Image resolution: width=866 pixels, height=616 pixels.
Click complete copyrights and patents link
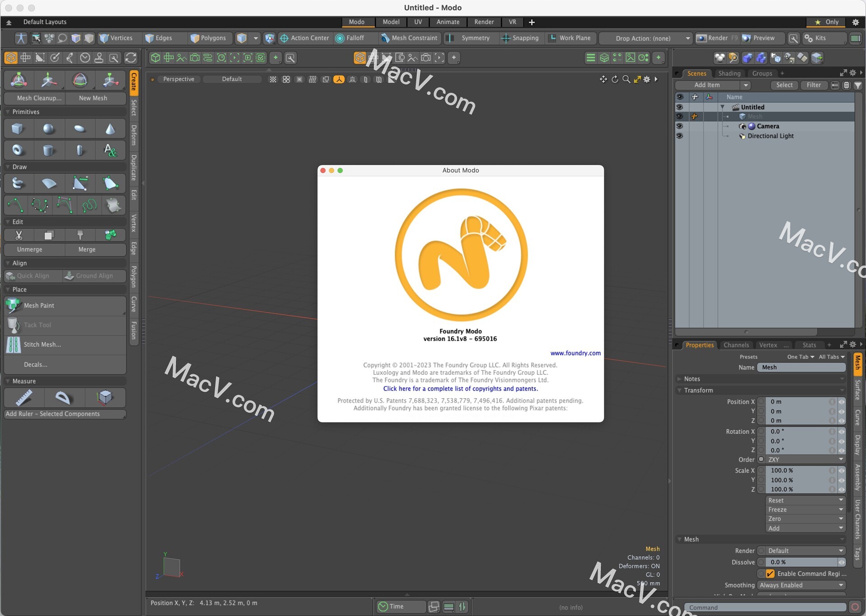(x=461, y=389)
